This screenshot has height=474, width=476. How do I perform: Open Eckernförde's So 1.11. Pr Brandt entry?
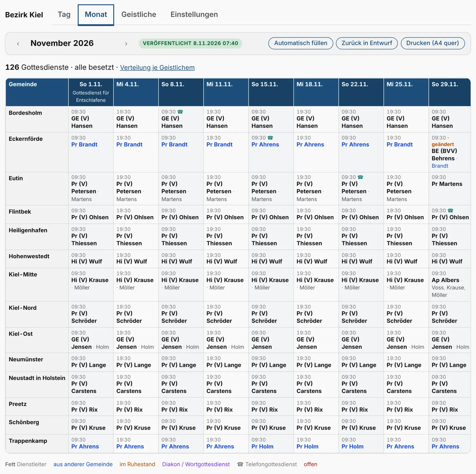click(84, 145)
